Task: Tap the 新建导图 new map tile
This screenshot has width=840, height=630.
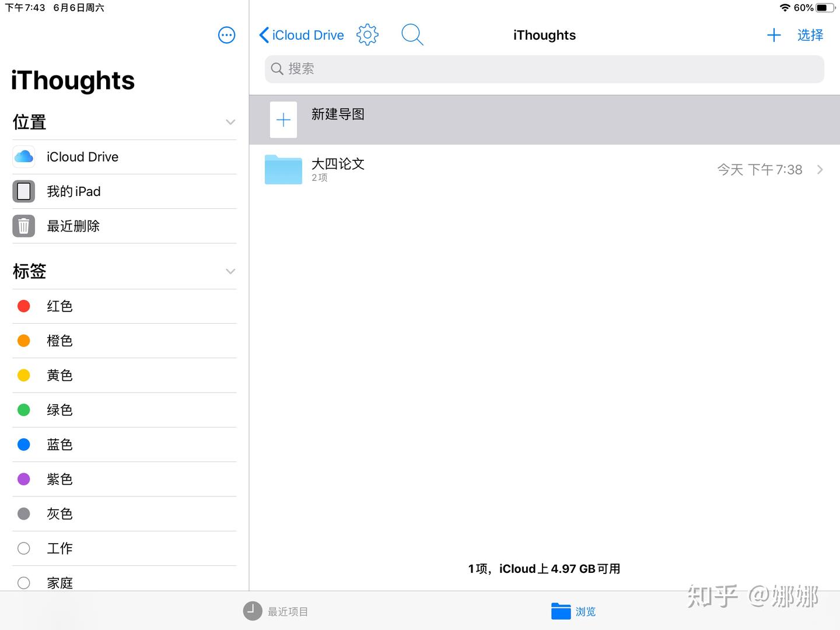Action: pos(338,114)
